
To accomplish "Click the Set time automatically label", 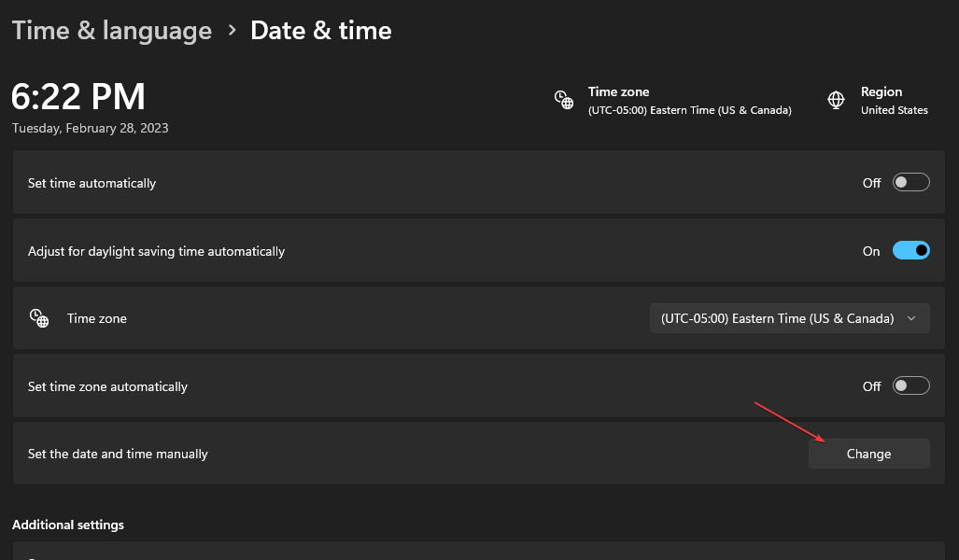I will pyautogui.click(x=92, y=183).
